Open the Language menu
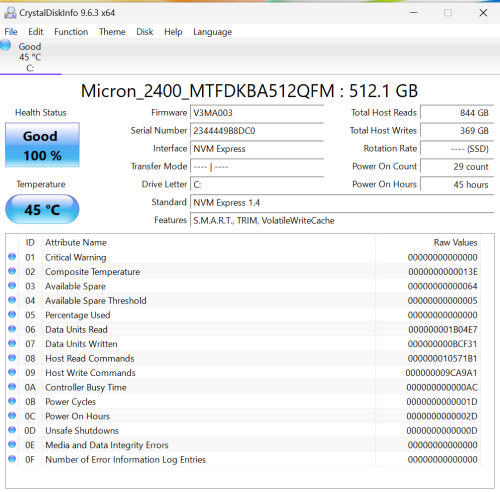This screenshot has height=492, width=500. click(212, 32)
